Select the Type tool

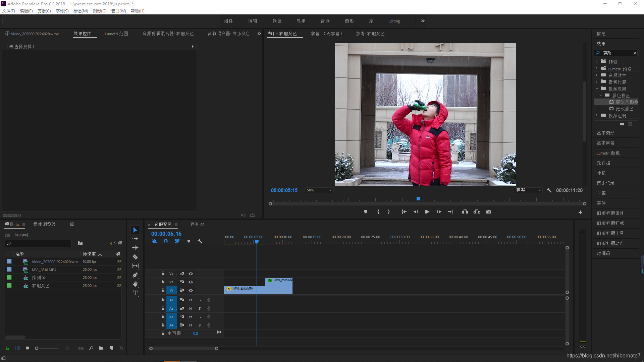(135, 293)
